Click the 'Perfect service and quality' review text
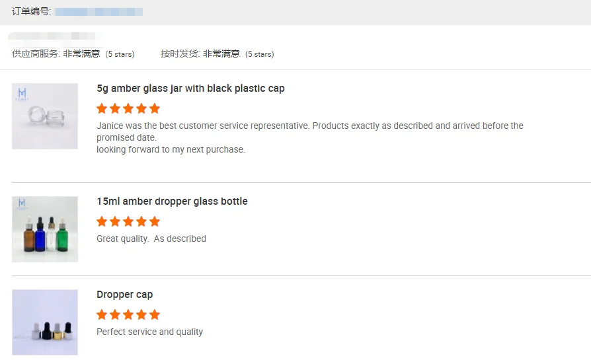This screenshot has width=591, height=364. 149,332
